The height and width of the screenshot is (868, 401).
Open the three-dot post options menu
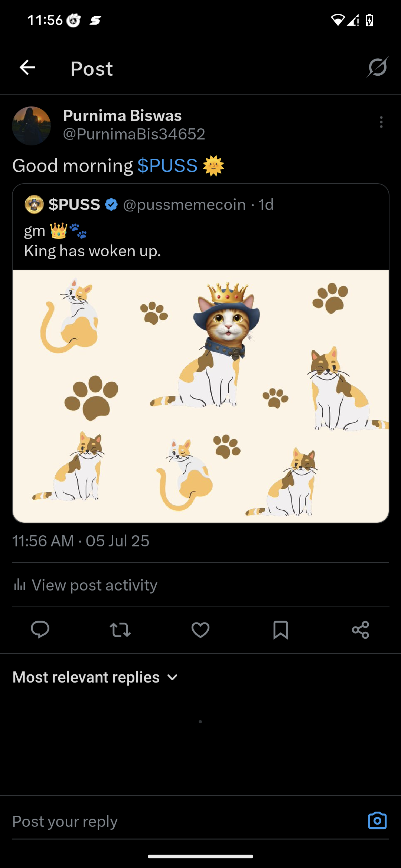pyautogui.click(x=381, y=122)
